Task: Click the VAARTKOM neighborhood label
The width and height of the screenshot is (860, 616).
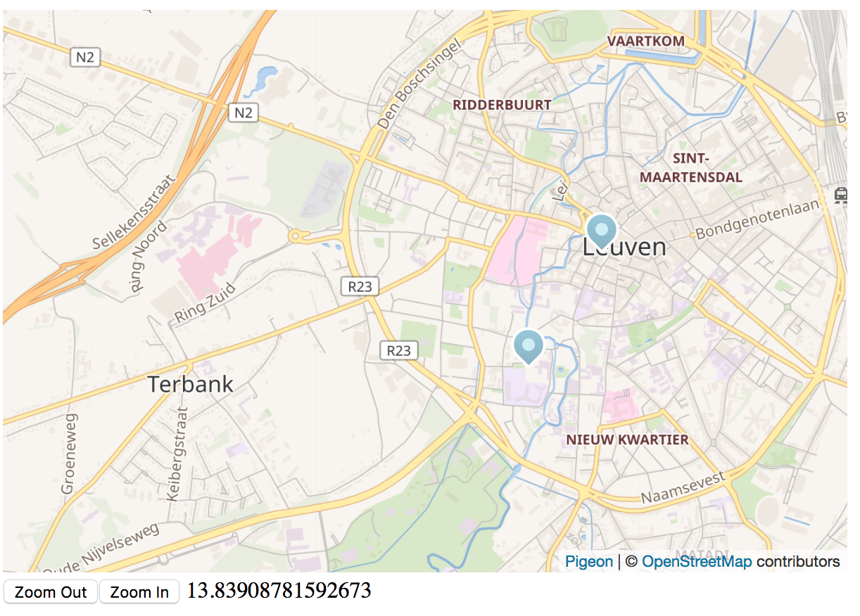Action: [646, 41]
